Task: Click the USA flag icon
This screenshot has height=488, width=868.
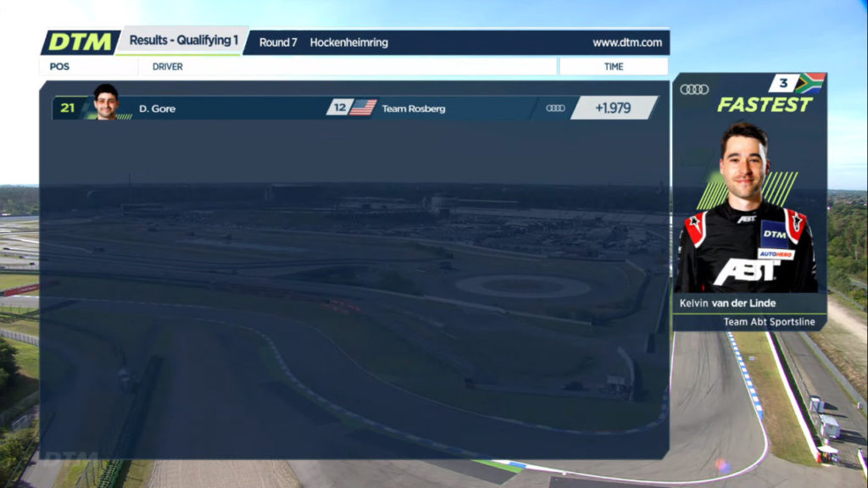Action: click(363, 108)
